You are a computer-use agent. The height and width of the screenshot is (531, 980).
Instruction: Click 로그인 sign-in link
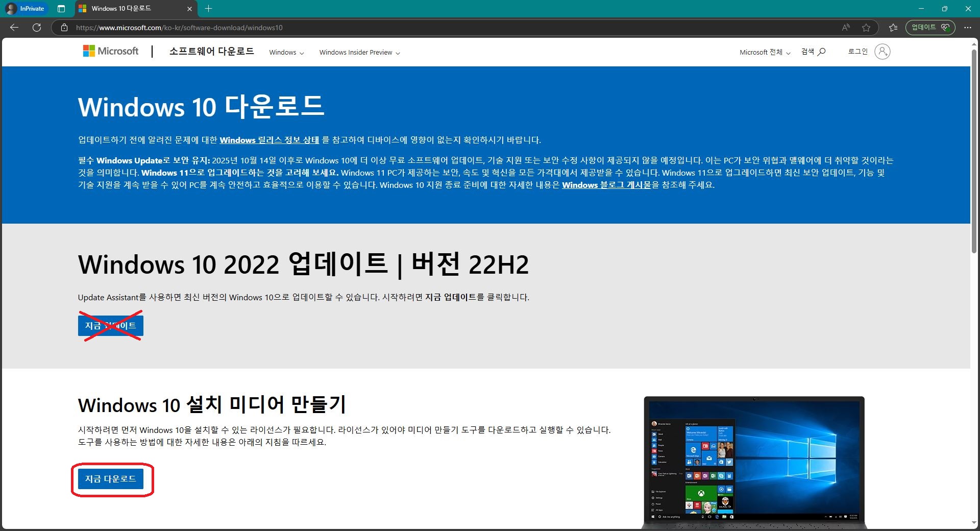coord(857,52)
